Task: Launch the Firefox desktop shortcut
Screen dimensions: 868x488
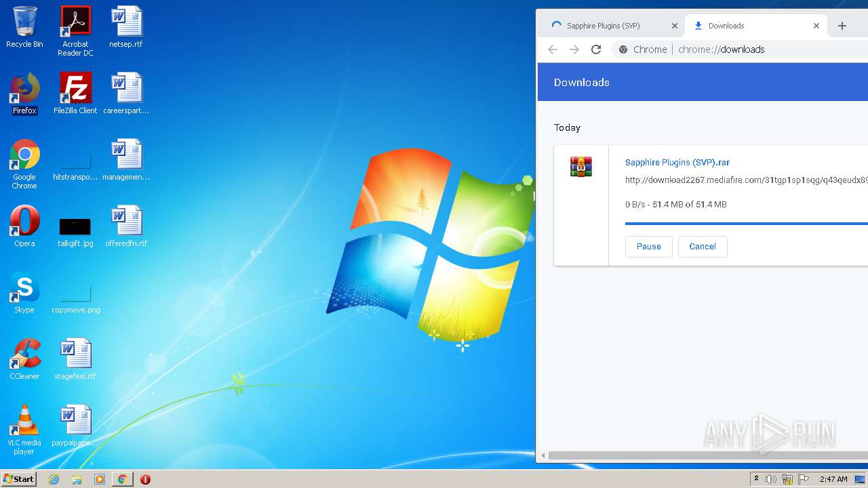Action: coord(24,94)
